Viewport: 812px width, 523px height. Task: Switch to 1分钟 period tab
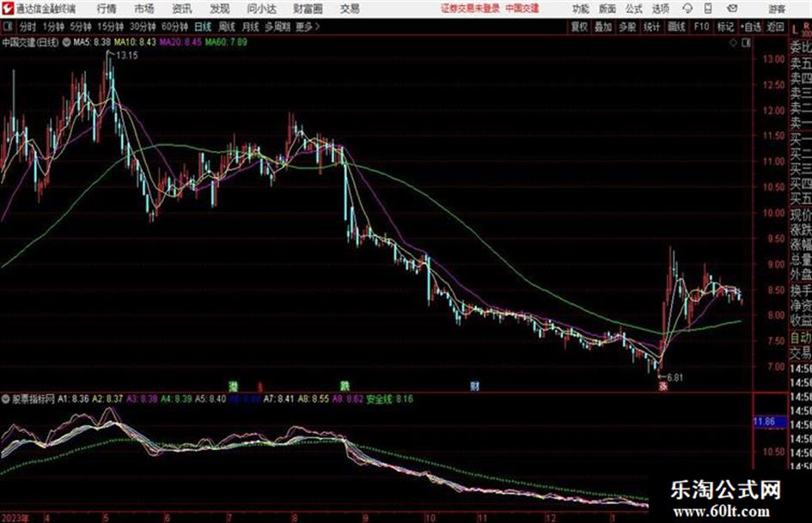tap(53, 27)
